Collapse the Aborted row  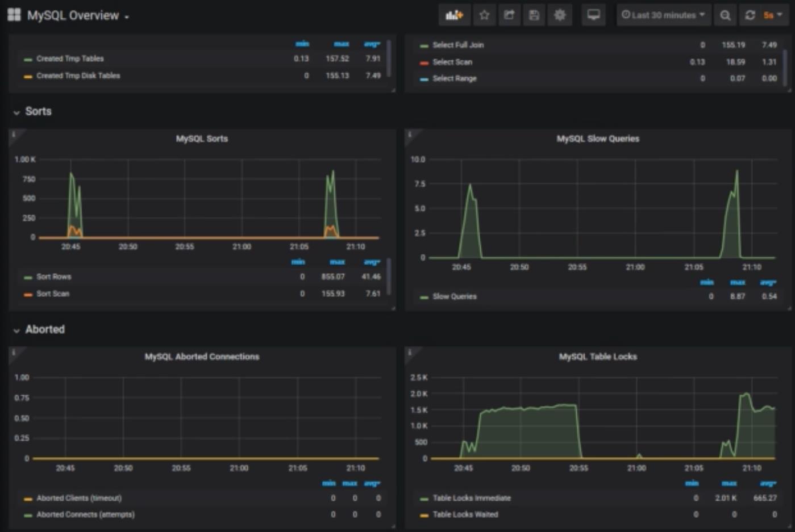coord(39,329)
